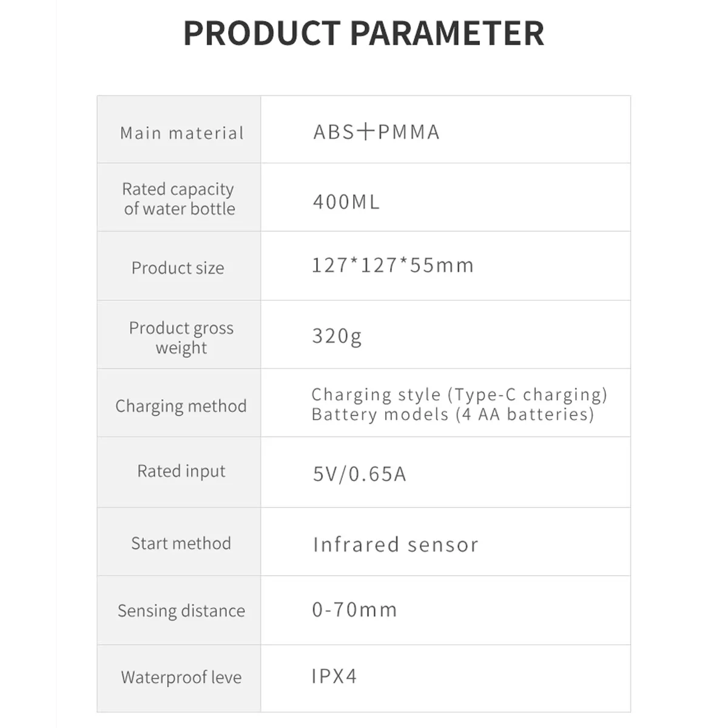Viewport: 728px width, 728px height.
Task: Select the Main material label cell
Action: click(181, 133)
